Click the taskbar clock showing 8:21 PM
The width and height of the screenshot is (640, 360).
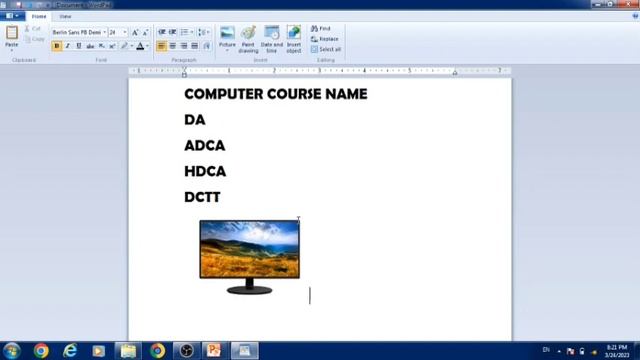coord(617,351)
